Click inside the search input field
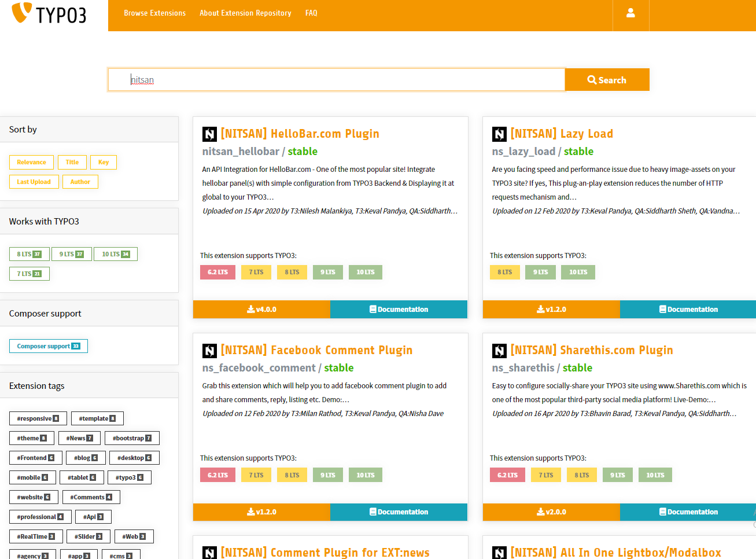 [335, 79]
